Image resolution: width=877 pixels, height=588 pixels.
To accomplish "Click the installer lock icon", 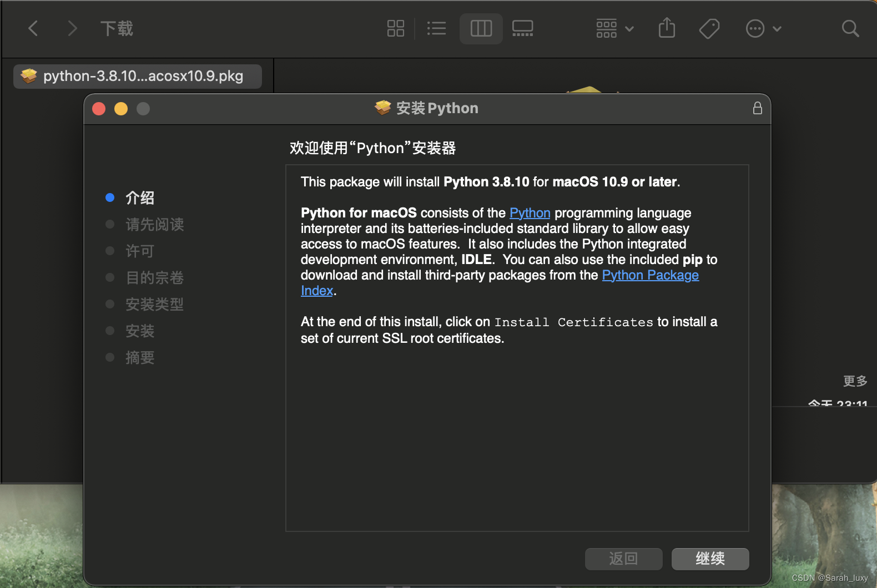I will (757, 108).
